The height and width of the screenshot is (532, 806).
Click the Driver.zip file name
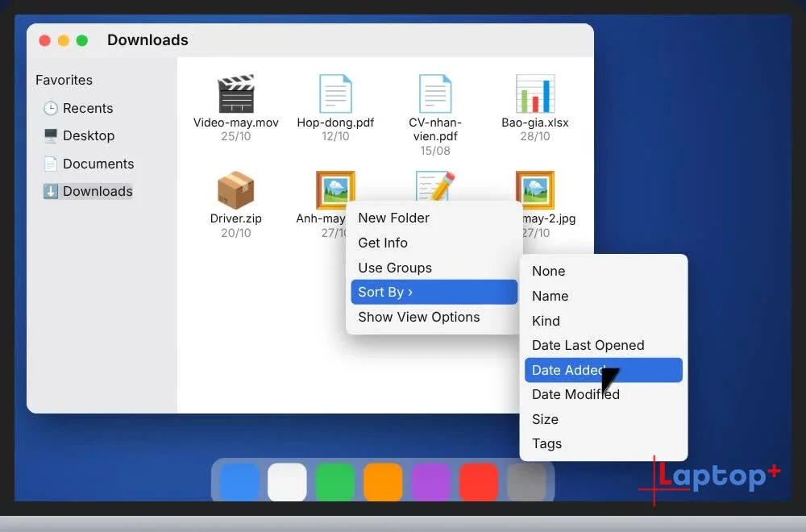point(236,218)
